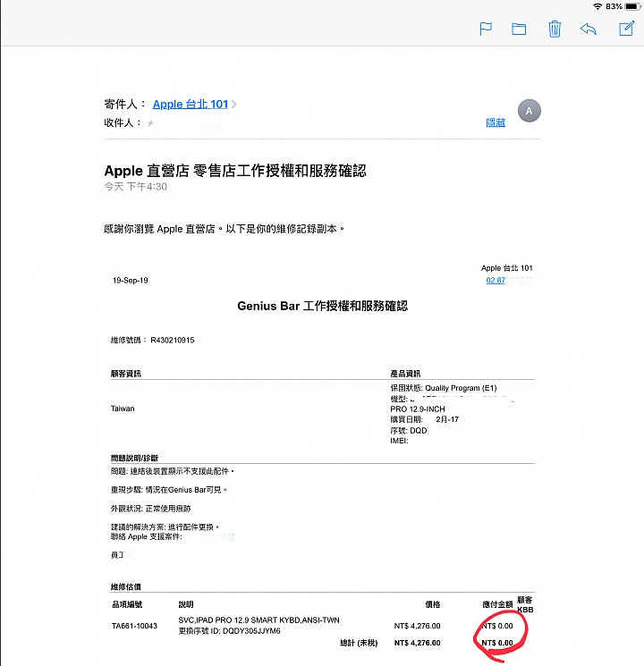Tap the 隱藏 hide details link

(x=496, y=122)
